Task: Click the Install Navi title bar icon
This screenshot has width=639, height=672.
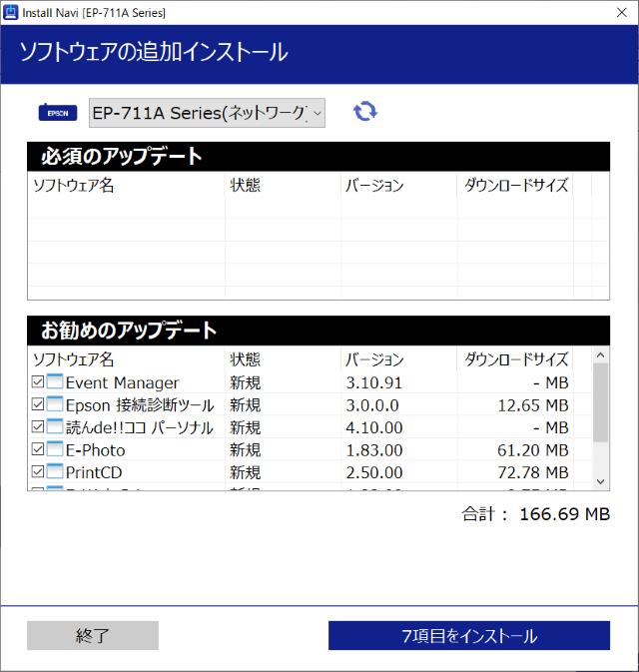Action: coord(10,12)
